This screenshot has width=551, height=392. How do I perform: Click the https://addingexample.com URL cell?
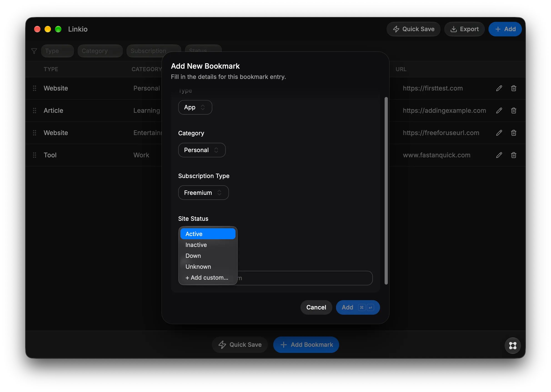[444, 111]
